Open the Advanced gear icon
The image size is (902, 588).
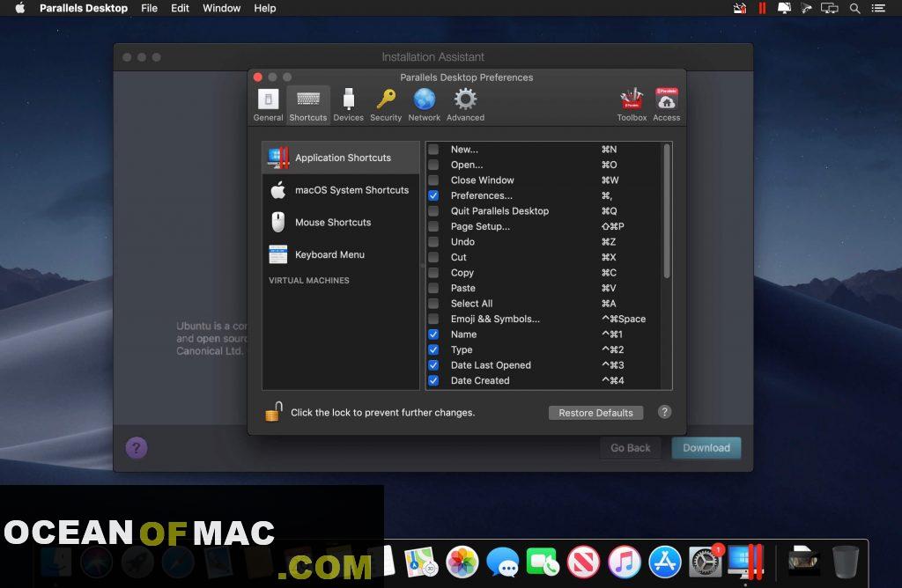click(465, 99)
